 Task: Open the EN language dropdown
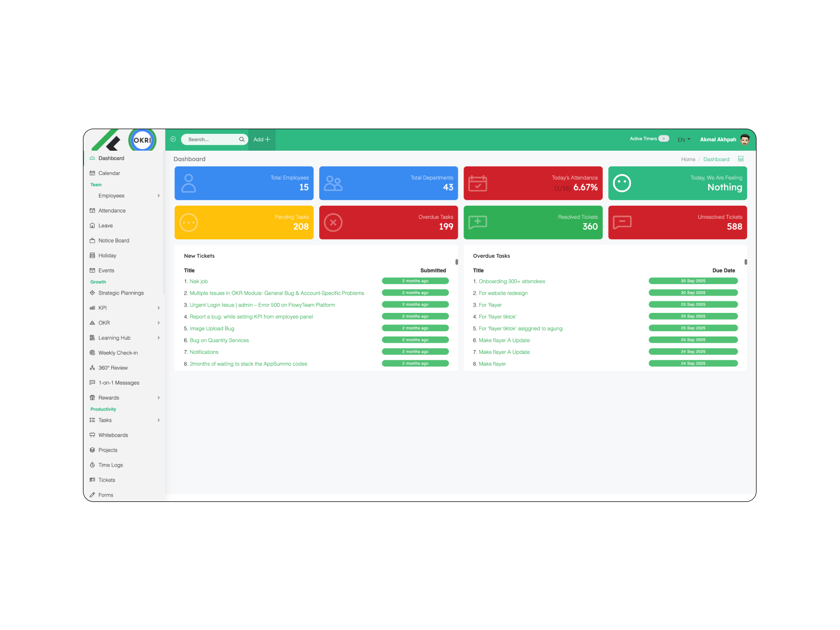(684, 140)
